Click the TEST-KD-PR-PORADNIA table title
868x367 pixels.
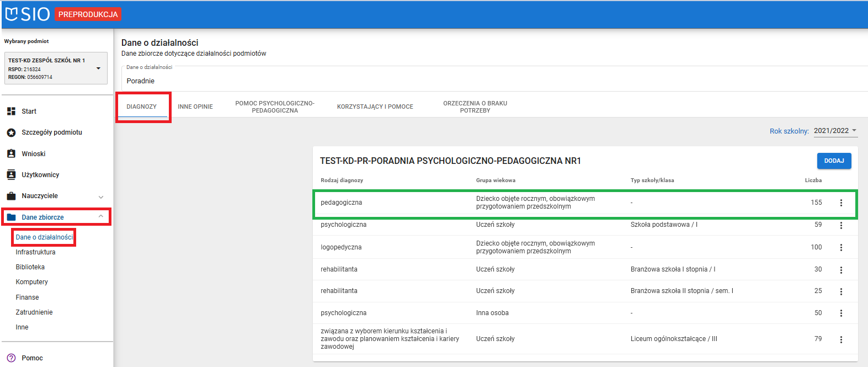[450, 161]
